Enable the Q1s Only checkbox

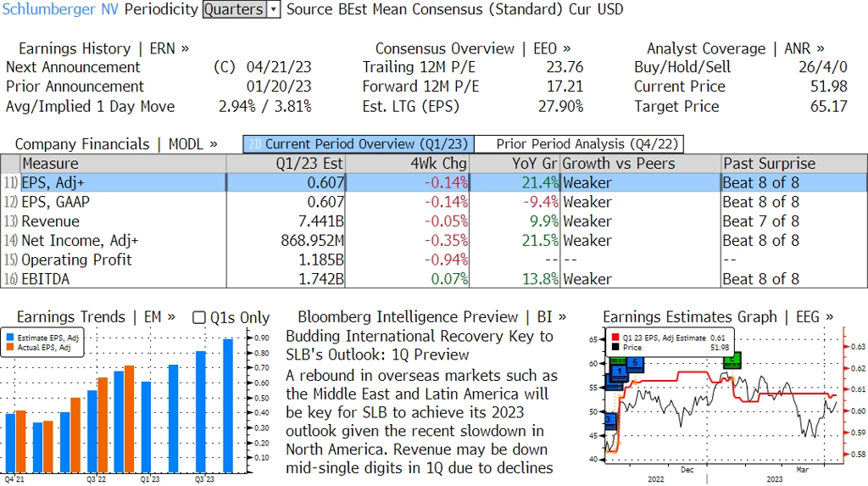[x=198, y=317]
